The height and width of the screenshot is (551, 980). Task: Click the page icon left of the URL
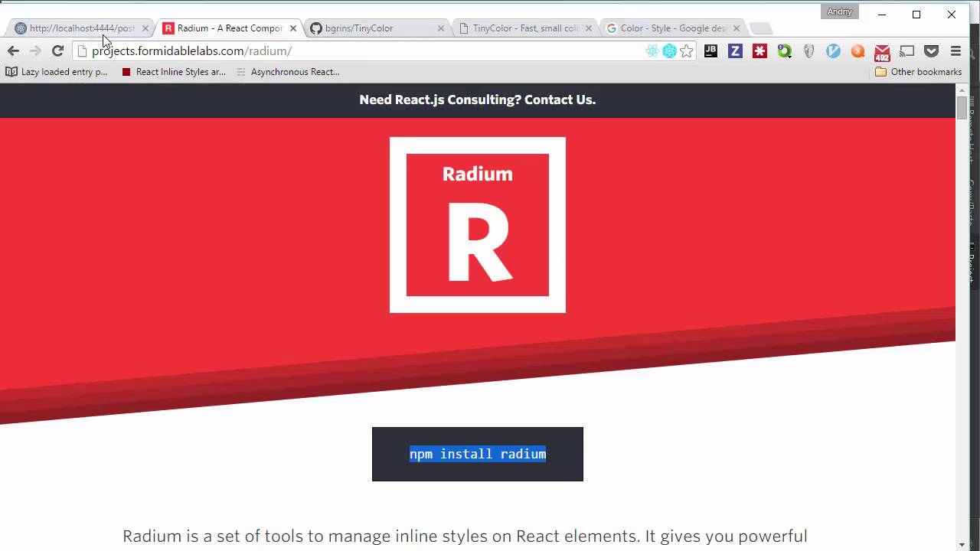(83, 51)
